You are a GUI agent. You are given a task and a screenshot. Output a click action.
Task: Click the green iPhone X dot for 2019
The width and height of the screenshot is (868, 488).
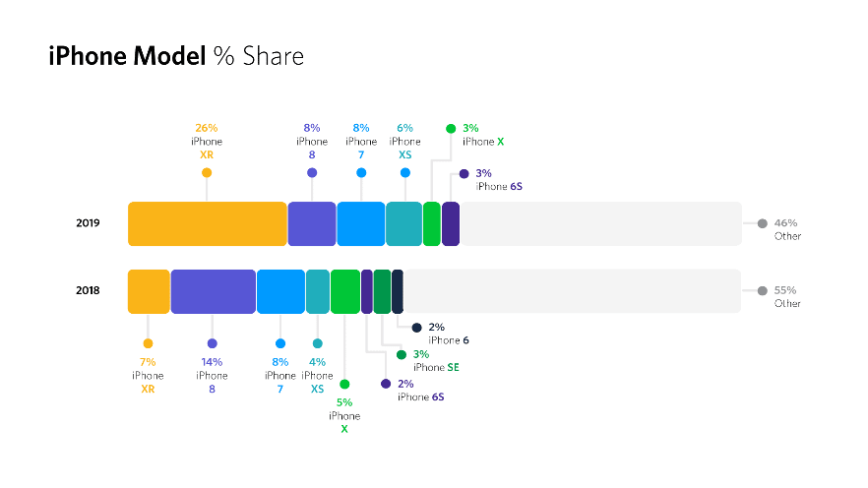[x=451, y=128]
